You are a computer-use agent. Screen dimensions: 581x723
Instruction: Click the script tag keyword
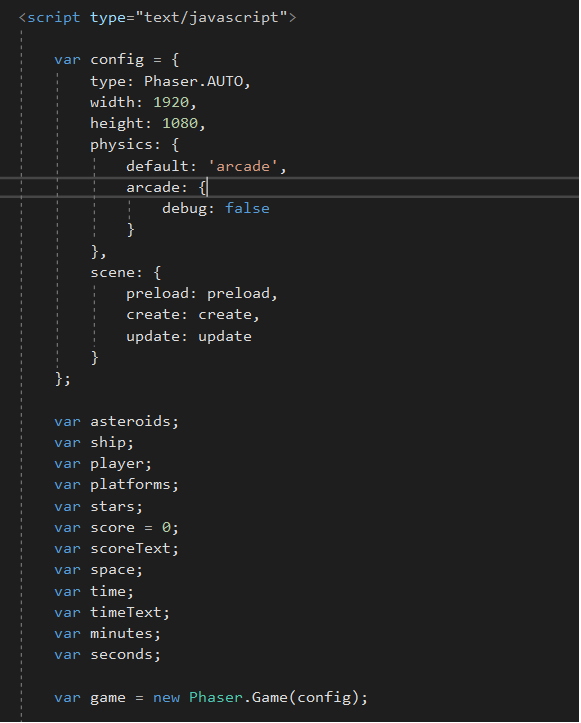(53, 18)
